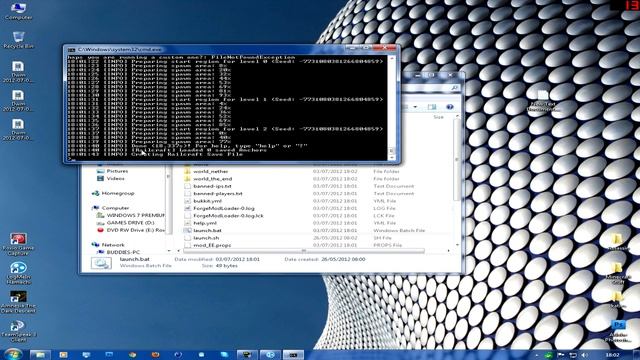Select Homegroup in navigation pane
The width and height of the screenshot is (640, 360).
point(118,193)
